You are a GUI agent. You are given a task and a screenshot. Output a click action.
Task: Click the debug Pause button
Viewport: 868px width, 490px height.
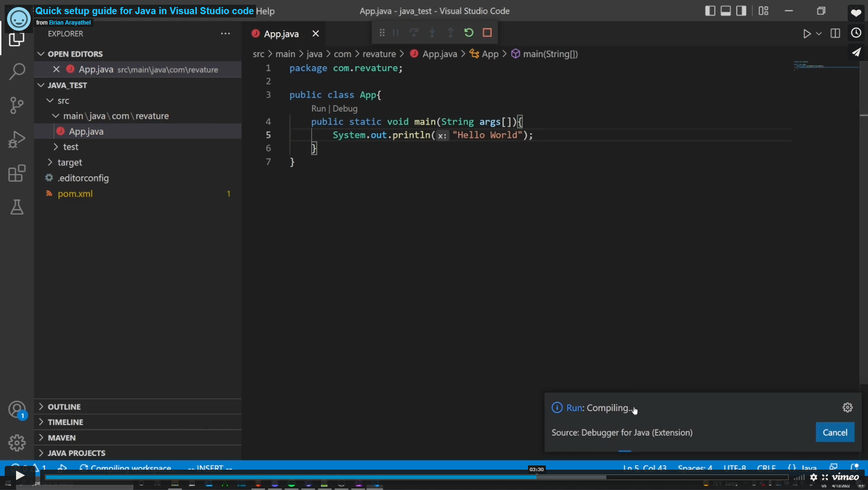click(396, 33)
